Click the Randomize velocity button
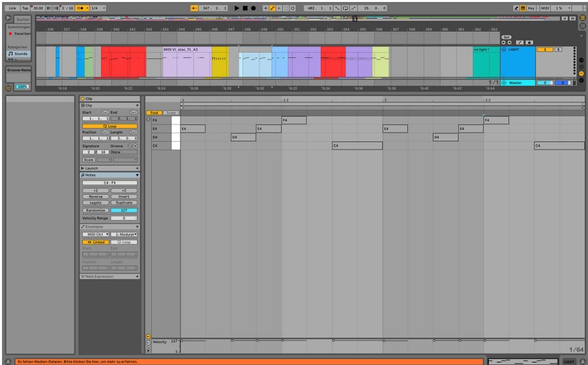588x365 pixels. coord(96,211)
